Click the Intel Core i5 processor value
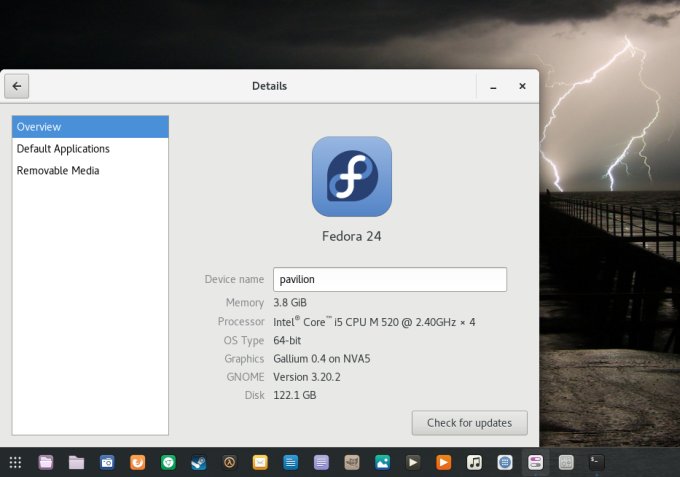This screenshot has width=680, height=477. (x=374, y=322)
